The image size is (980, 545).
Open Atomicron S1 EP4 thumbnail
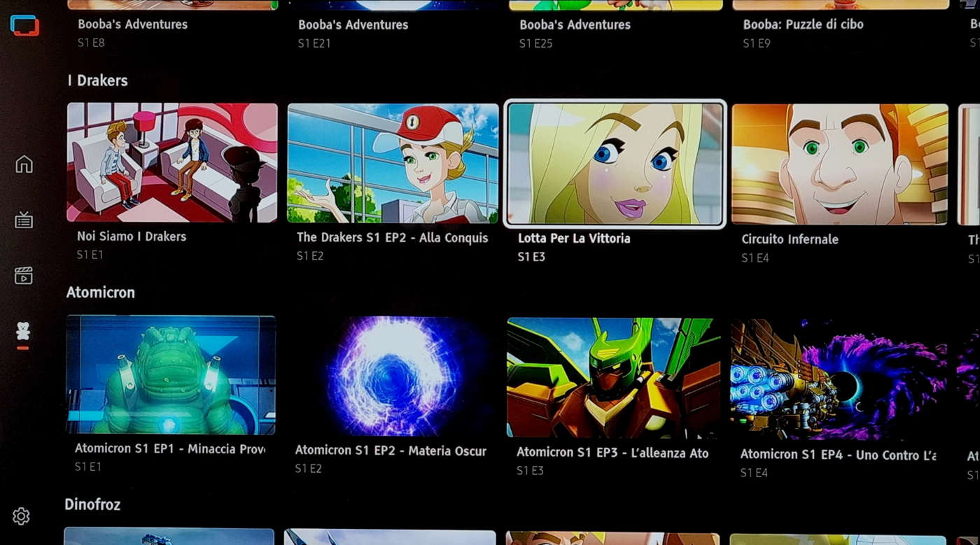tap(839, 379)
